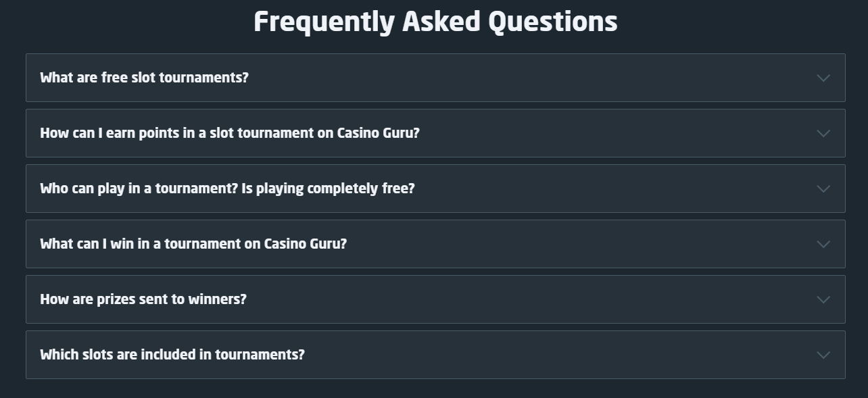Image resolution: width=868 pixels, height=398 pixels.
Task: Select 'How can I earn points' question text
Action: pyautogui.click(x=229, y=133)
